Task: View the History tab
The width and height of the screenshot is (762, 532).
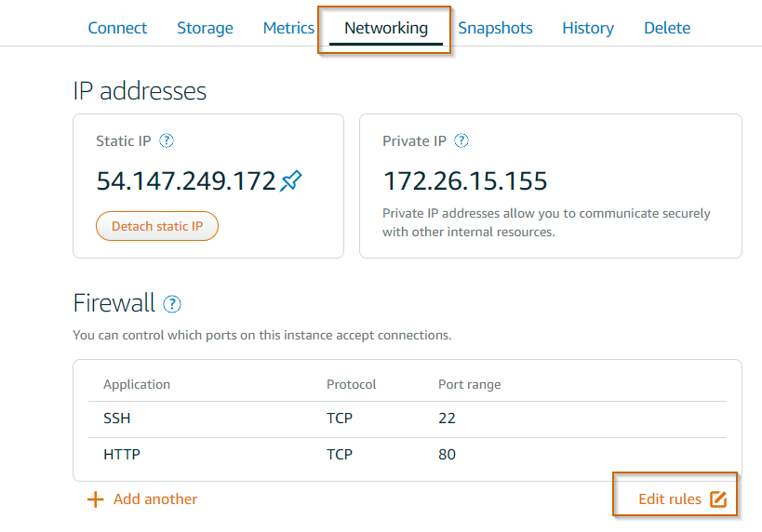Action: point(587,28)
